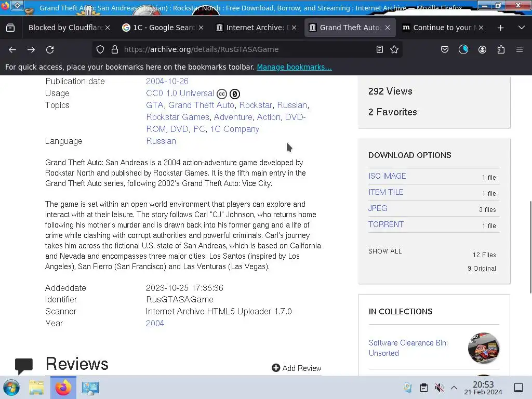Open the Russian language link

pos(161,141)
